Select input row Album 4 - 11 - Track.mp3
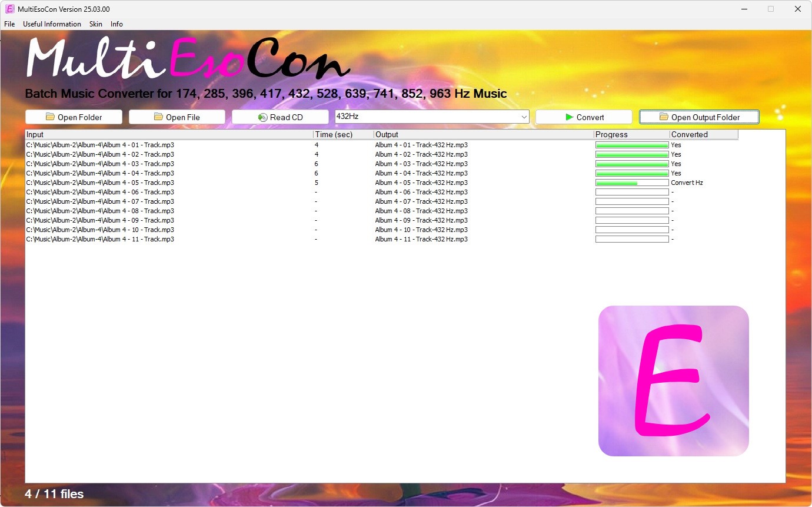This screenshot has width=812, height=507. pos(100,239)
